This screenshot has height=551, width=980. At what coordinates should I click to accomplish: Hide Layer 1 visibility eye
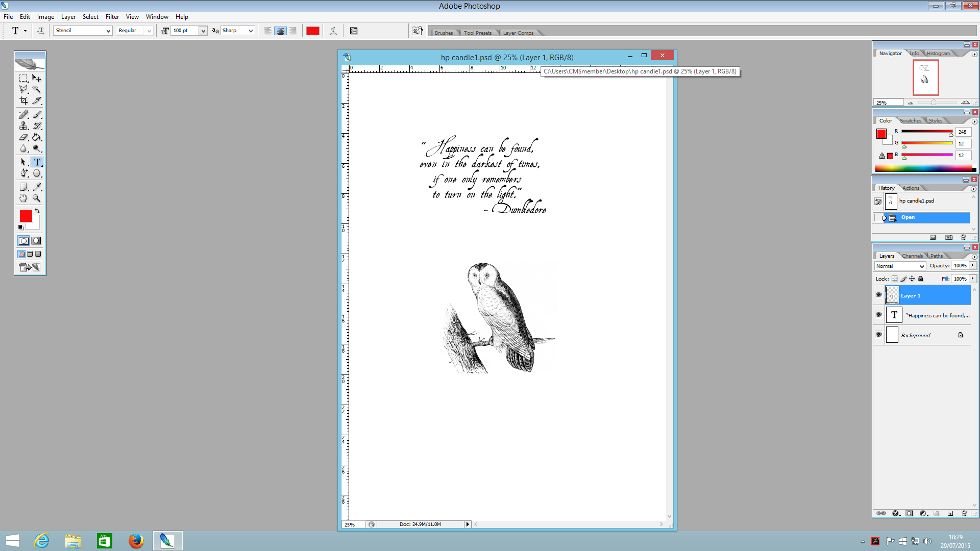pyautogui.click(x=878, y=295)
